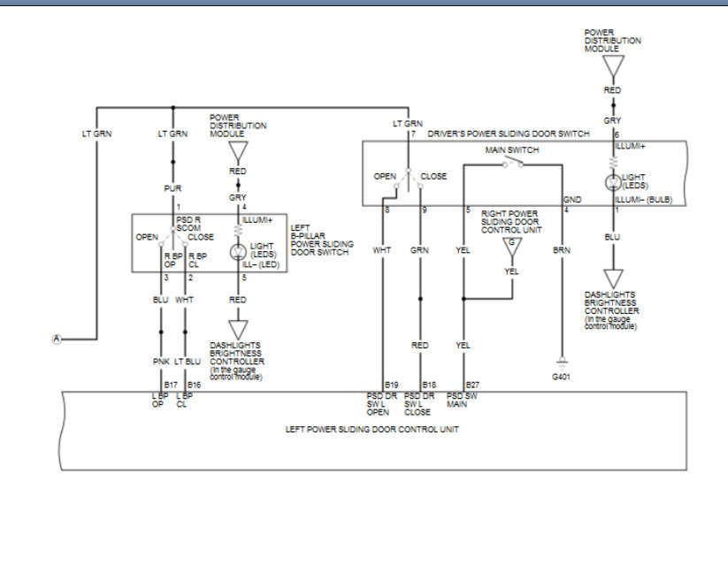Click the LEFT POWER SLIDING DOOR CONTROL UNIT label
728x565 pixels.
371,429
